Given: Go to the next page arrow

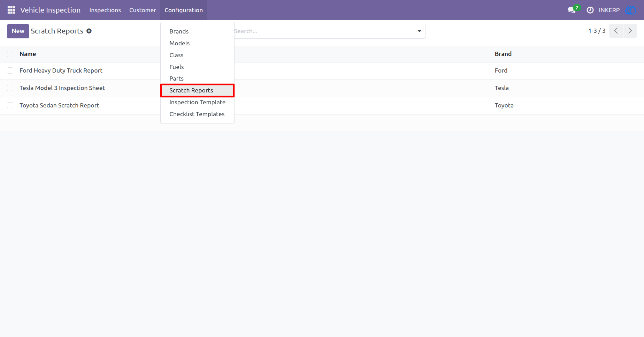Looking at the screenshot, I should (x=630, y=31).
